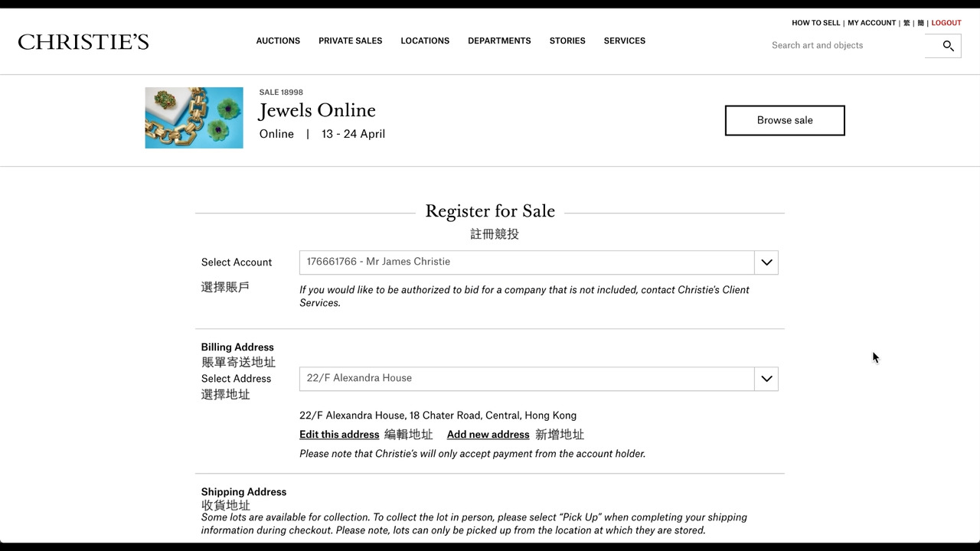
Task: Click the note about payment from account holder
Action: pos(472,454)
